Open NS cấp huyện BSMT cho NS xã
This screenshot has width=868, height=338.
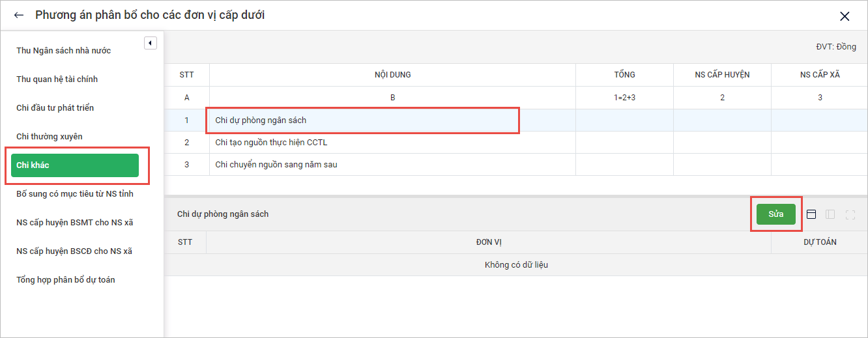[75, 223]
